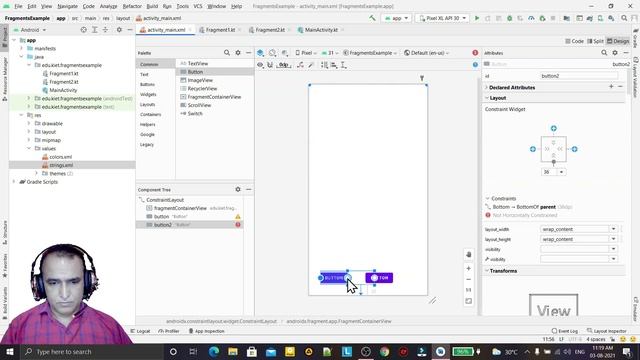The image size is (640, 360).
Task: Clear all constraints icon
Action: pyautogui.click(x=300, y=65)
